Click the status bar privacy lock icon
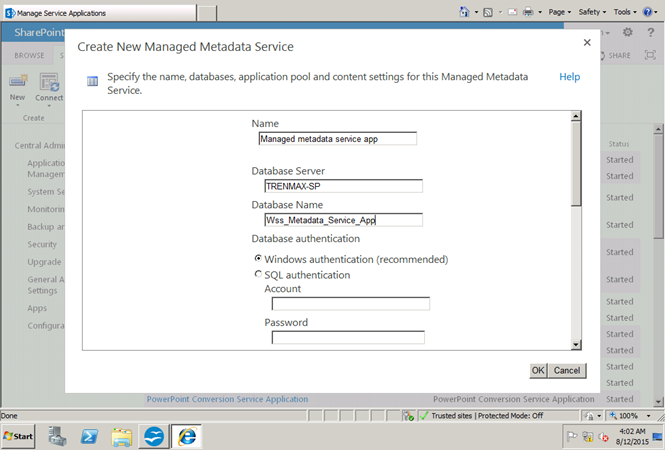Viewport: 665px width, 450px height. 589,416
